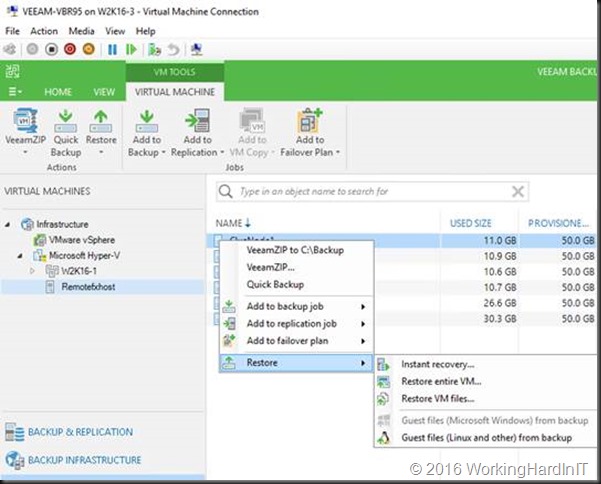
Task: Expand the W2K16-1 tree node
Action: [32, 271]
